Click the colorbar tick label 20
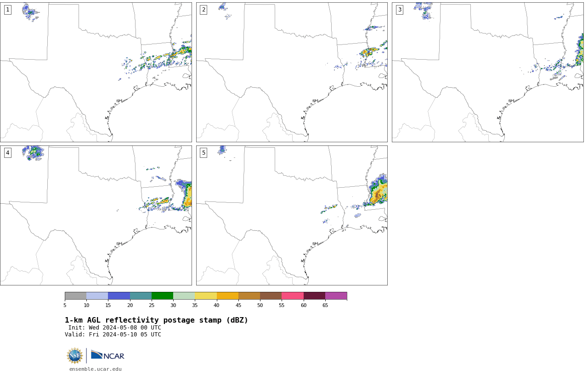The width and height of the screenshot is (588, 374). click(130, 305)
